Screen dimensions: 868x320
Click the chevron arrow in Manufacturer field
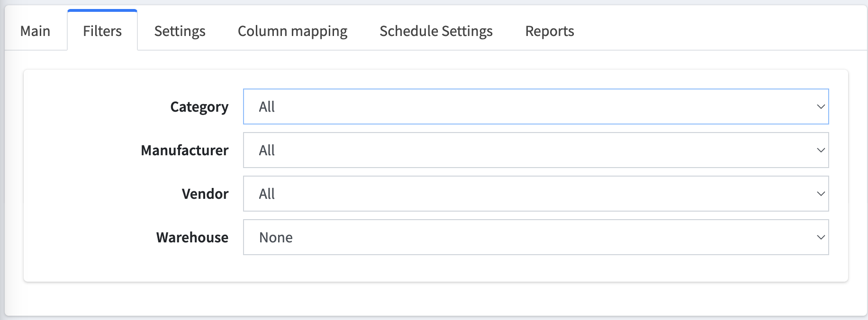point(821,150)
